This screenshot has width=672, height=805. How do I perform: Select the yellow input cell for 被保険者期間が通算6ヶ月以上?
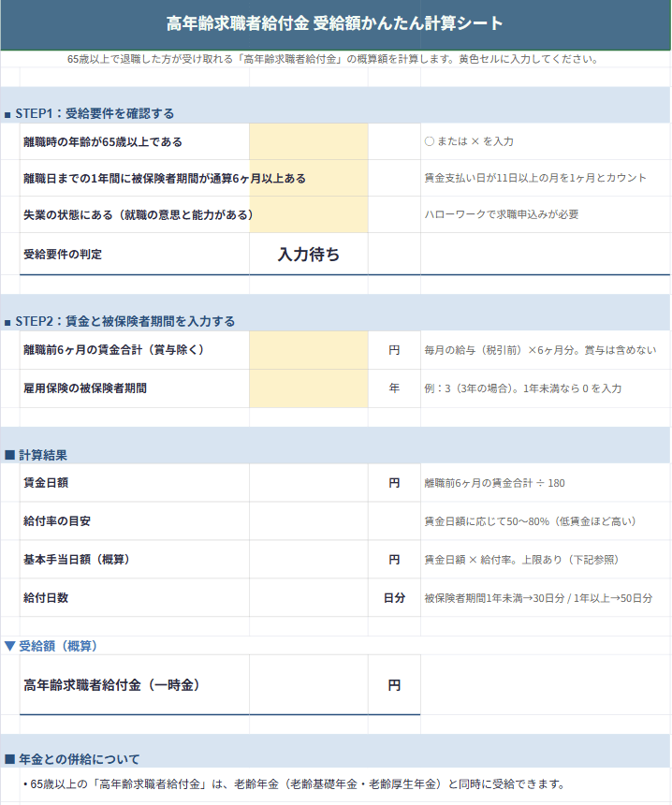coord(308,178)
